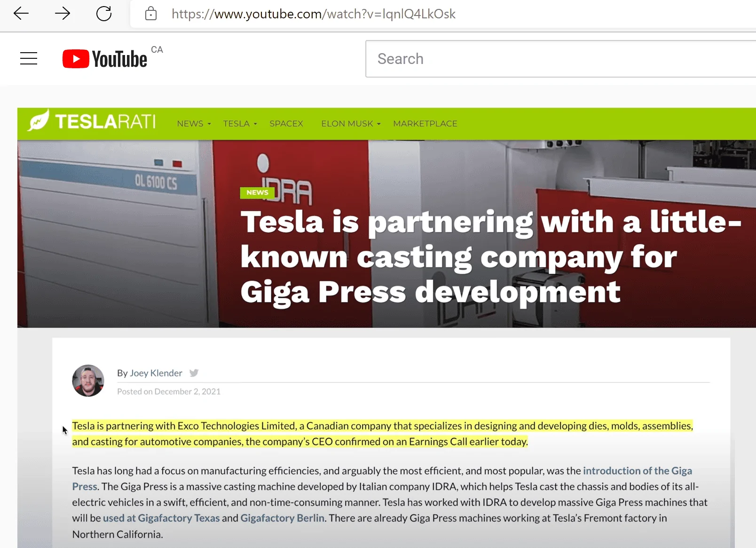
Task: Expand the NEWS menu dropdown
Action: point(194,124)
